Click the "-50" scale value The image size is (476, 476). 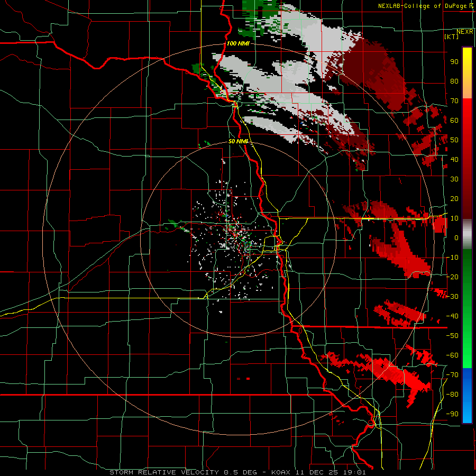pyautogui.click(x=452, y=336)
